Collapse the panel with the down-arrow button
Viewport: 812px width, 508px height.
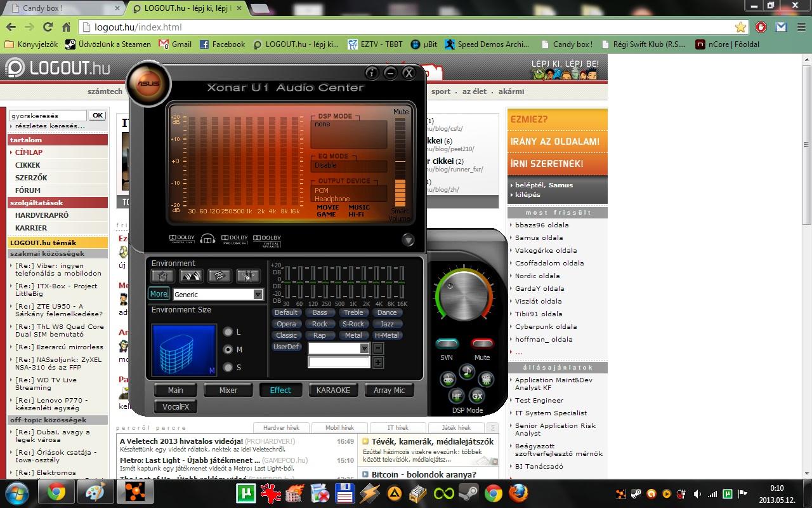(x=408, y=240)
